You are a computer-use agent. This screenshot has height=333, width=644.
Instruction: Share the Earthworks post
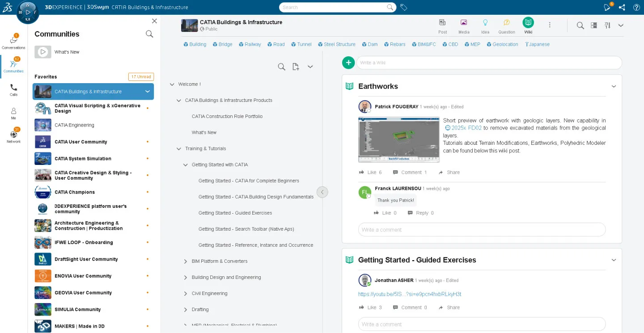coord(449,173)
